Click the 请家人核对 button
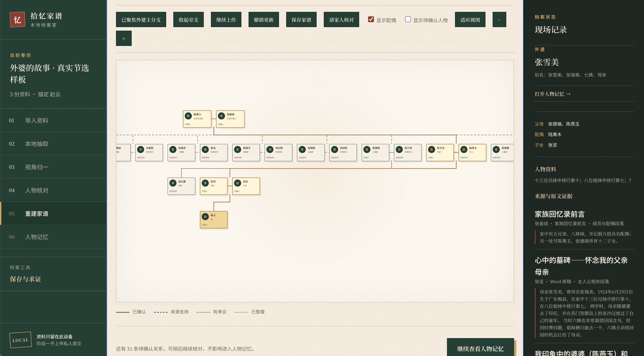This screenshot has height=356, width=644. [x=341, y=20]
